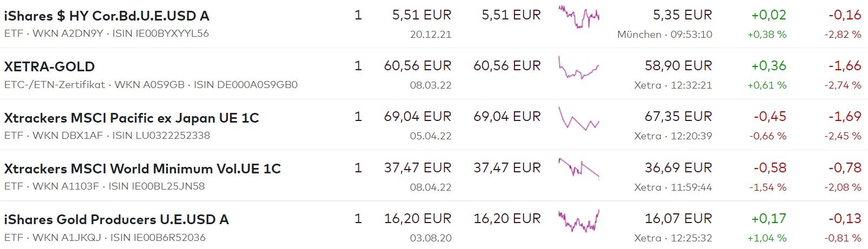
Task: Click the iShares $ HY sparkline chart
Action: [x=579, y=17]
